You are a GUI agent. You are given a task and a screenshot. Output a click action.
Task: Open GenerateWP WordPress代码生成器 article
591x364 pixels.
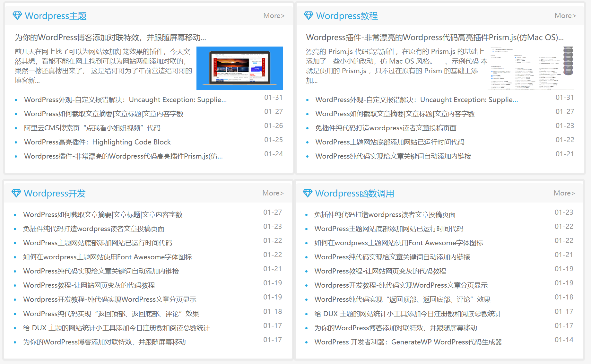tap(408, 342)
